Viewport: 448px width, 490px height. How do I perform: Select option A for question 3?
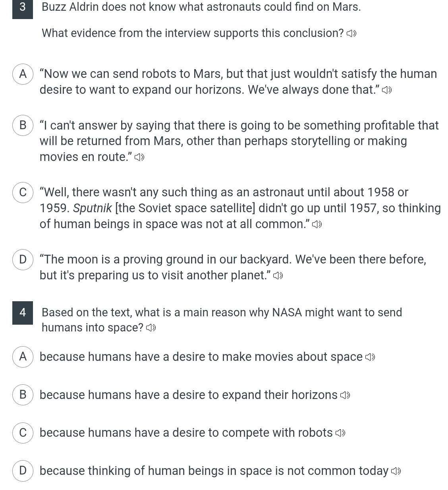(x=23, y=74)
